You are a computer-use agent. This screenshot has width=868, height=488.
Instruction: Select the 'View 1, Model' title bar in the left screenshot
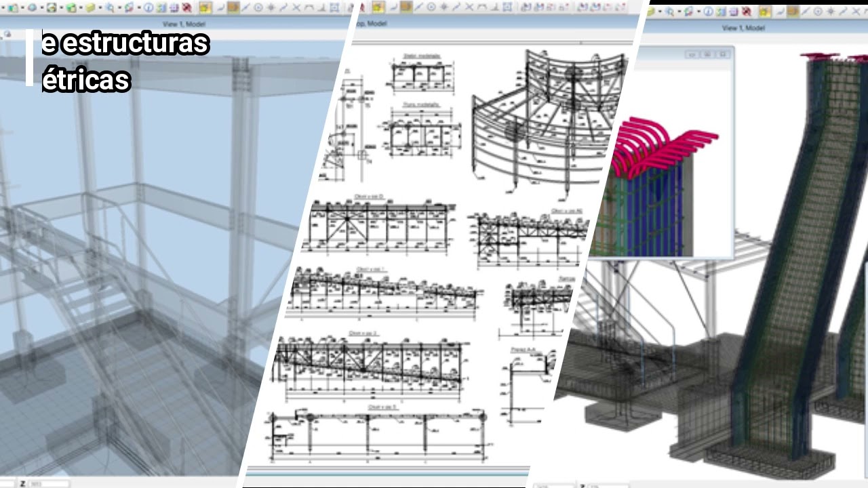(x=176, y=24)
